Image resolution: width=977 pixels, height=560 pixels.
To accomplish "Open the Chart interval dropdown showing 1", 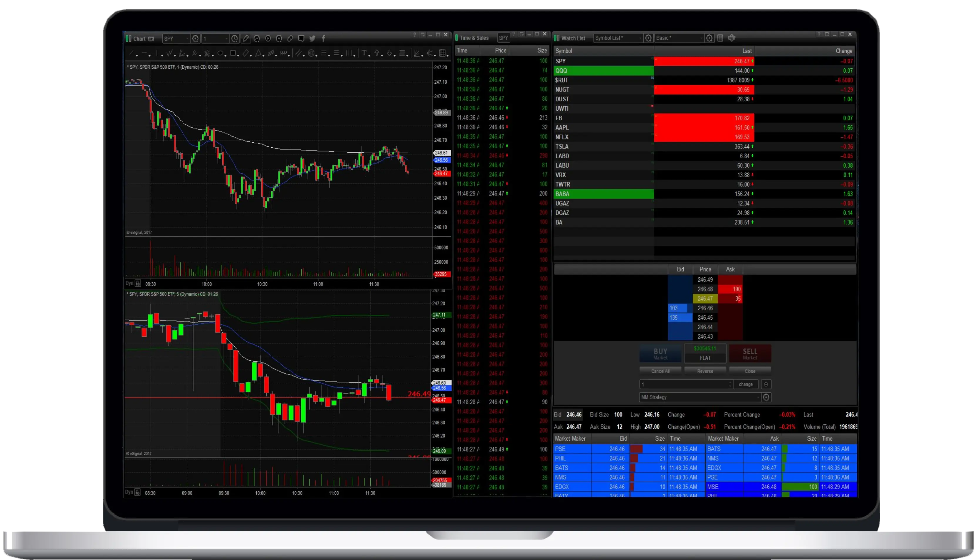I will 216,38.
